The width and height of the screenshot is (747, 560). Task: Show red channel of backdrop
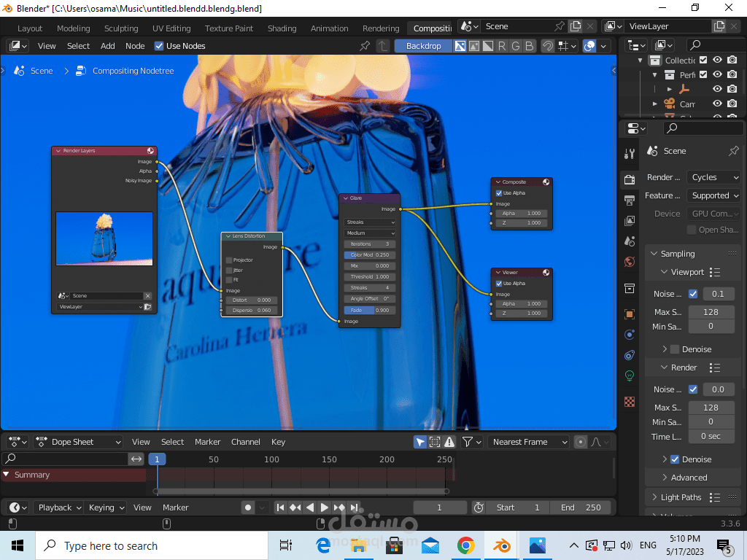tap(502, 46)
